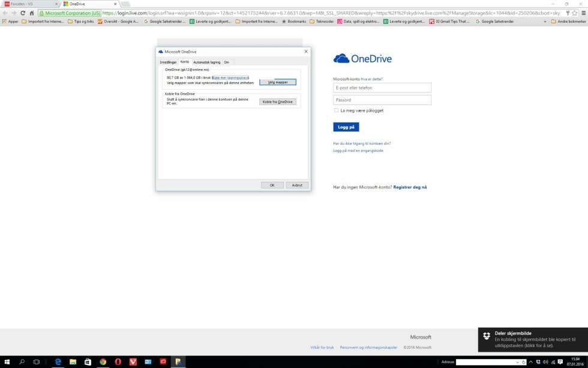Open Personvern og informasjonskapsler link

tap(368, 348)
